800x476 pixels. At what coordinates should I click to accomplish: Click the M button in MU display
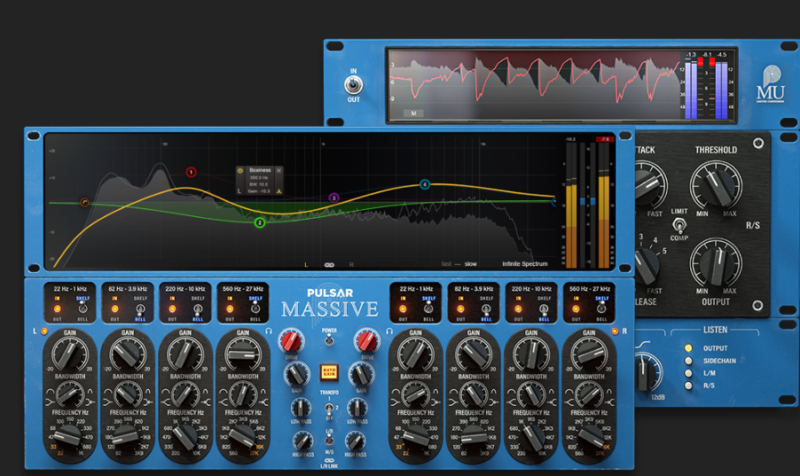coord(413,113)
